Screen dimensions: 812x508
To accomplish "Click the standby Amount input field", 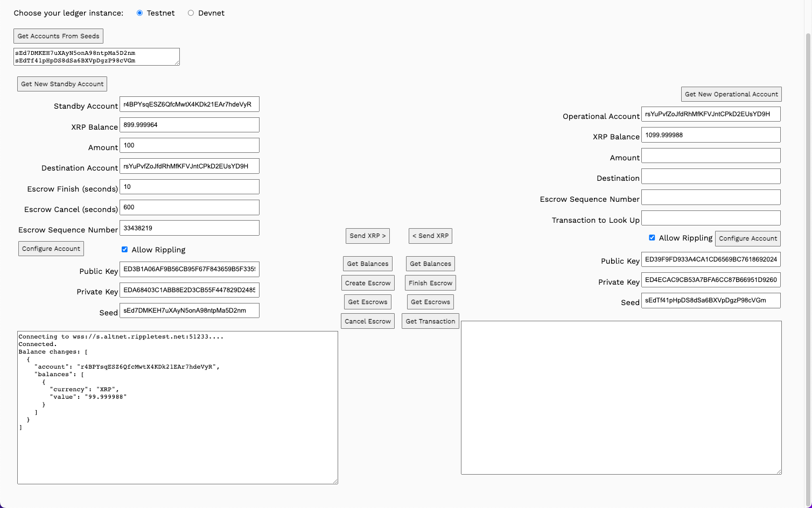I will coord(189,145).
